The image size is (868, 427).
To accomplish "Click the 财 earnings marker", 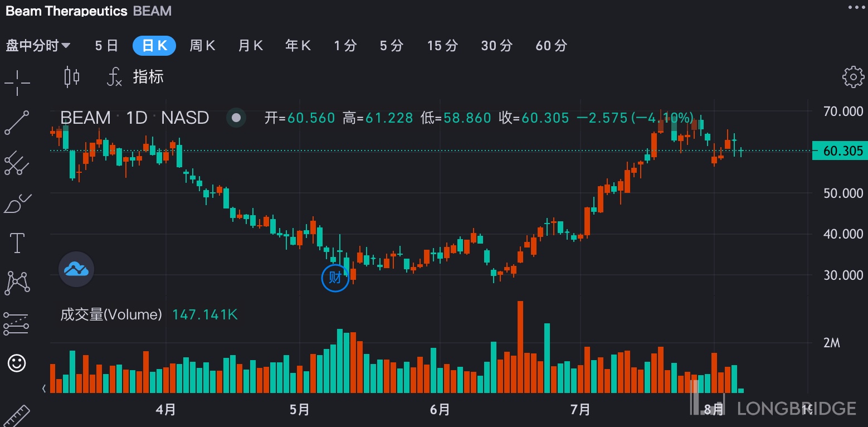I will tap(335, 278).
